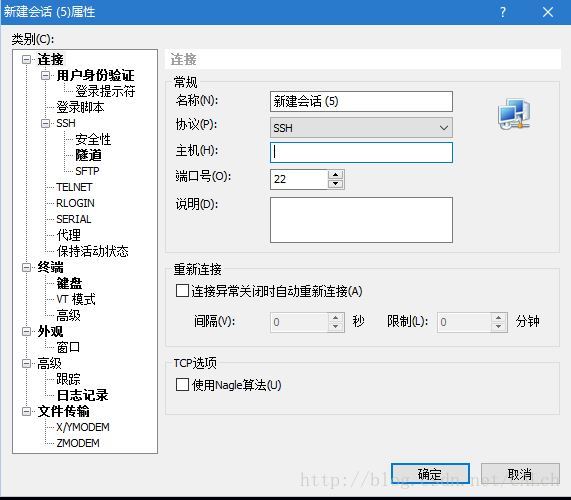Click the 限制 limit minutes field

coord(464,322)
